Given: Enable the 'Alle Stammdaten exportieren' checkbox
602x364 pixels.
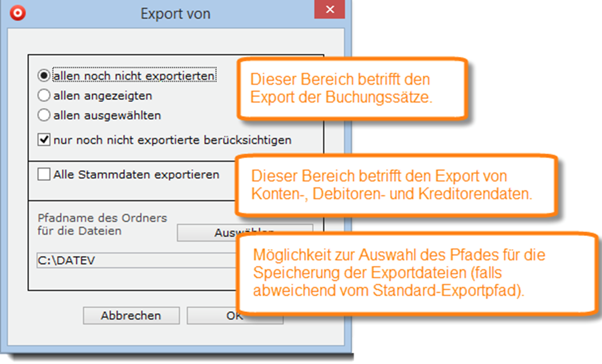Looking at the screenshot, I should pos(44,174).
